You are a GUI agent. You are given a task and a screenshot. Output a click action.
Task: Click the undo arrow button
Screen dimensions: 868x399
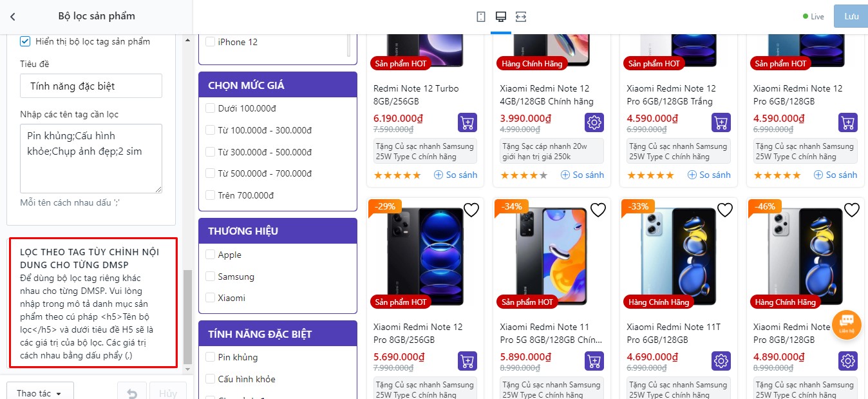(x=132, y=393)
